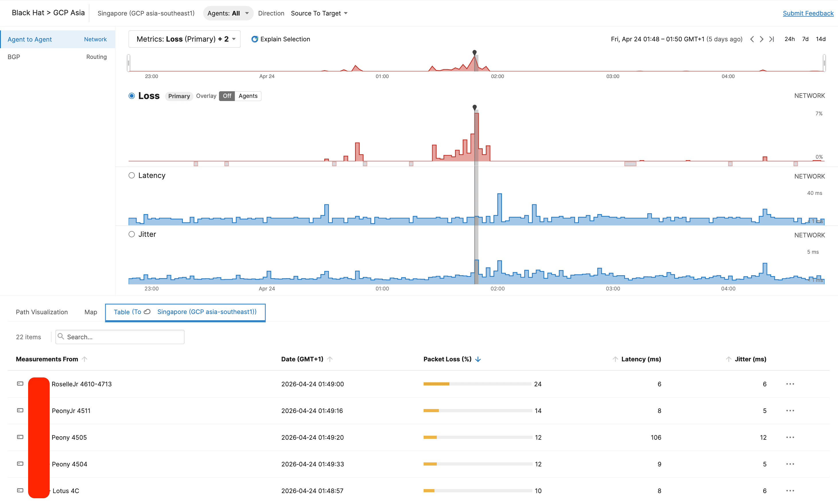
Task: Click agent icon beside PeonyJr 4511
Action: [20, 410]
